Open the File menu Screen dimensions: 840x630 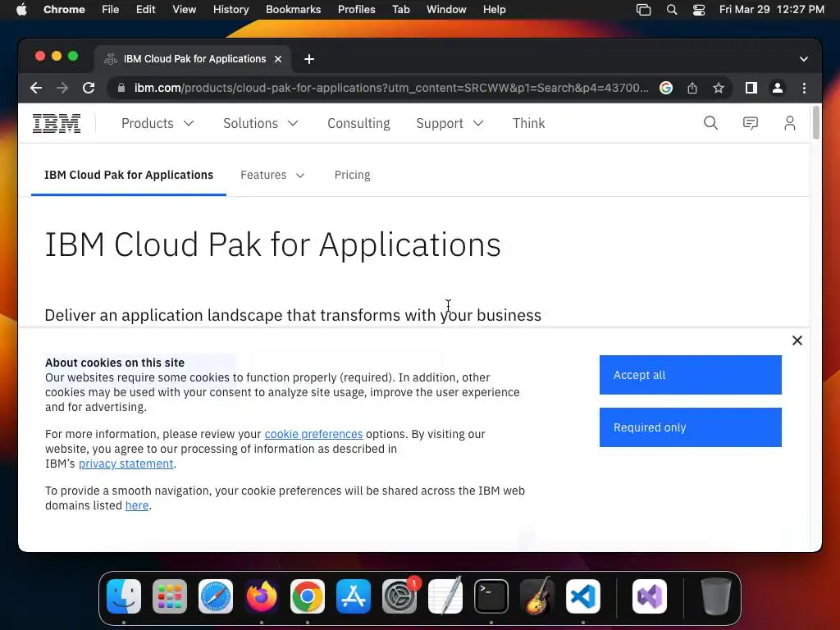tap(111, 10)
